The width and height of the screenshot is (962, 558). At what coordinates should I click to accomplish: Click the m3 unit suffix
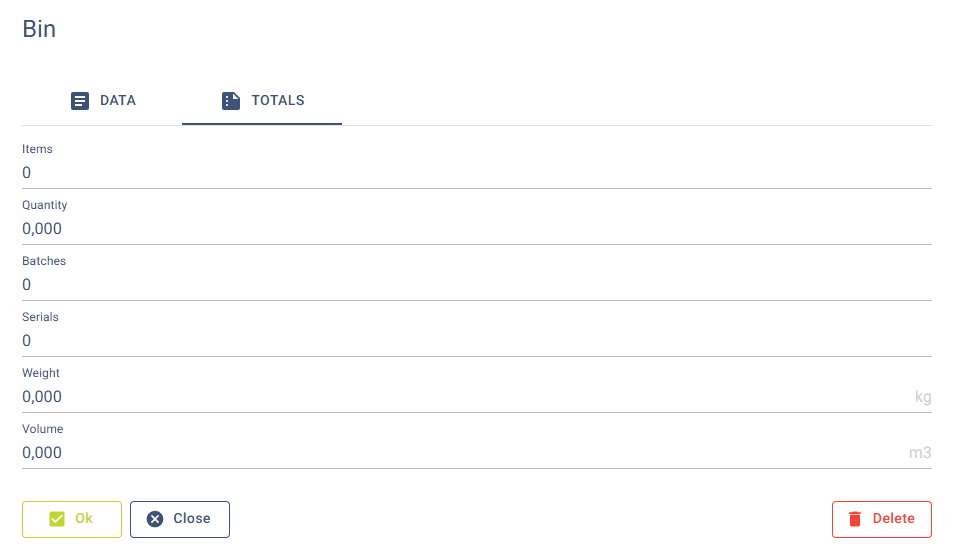click(919, 453)
